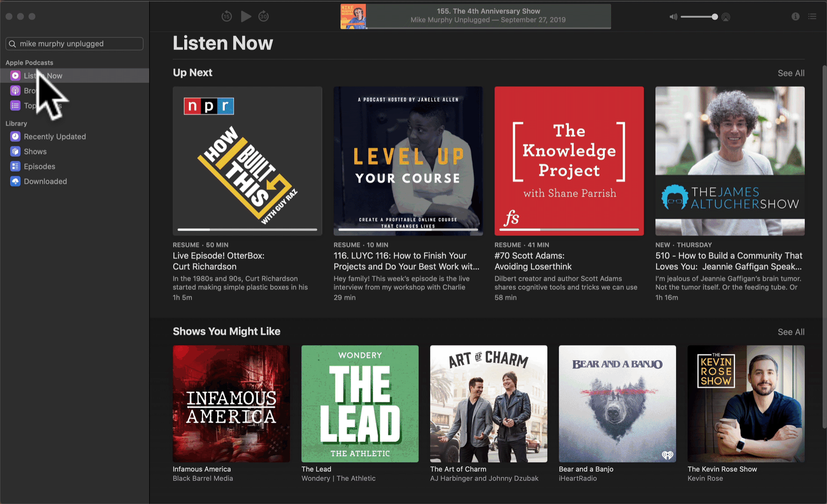Click the Episodes sidebar icon
Viewport: 827px width, 504px height.
15,166
